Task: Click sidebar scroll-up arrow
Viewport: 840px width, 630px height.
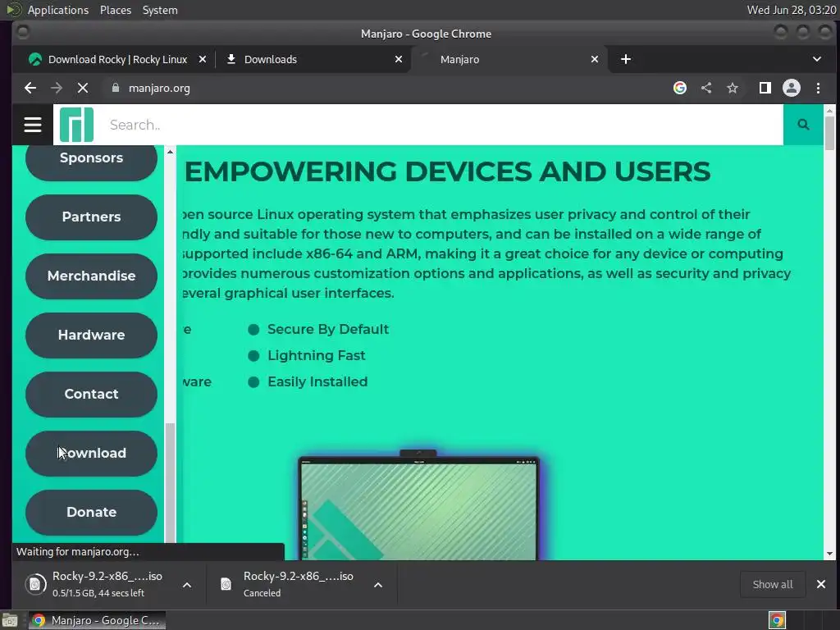Action: [170, 152]
